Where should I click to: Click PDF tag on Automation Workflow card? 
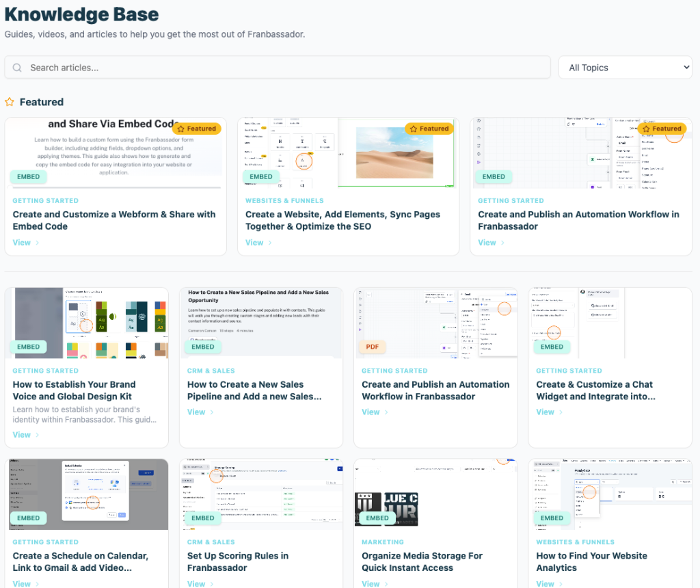click(x=373, y=347)
